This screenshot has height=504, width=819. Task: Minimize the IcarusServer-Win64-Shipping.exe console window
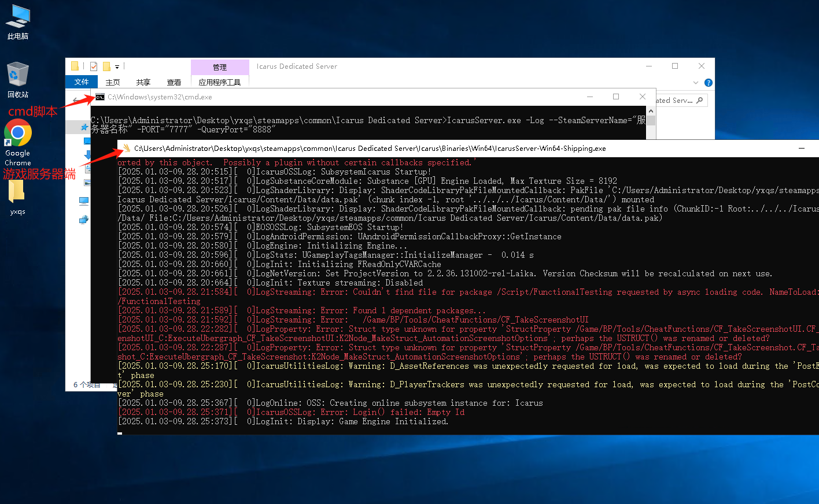tap(802, 148)
